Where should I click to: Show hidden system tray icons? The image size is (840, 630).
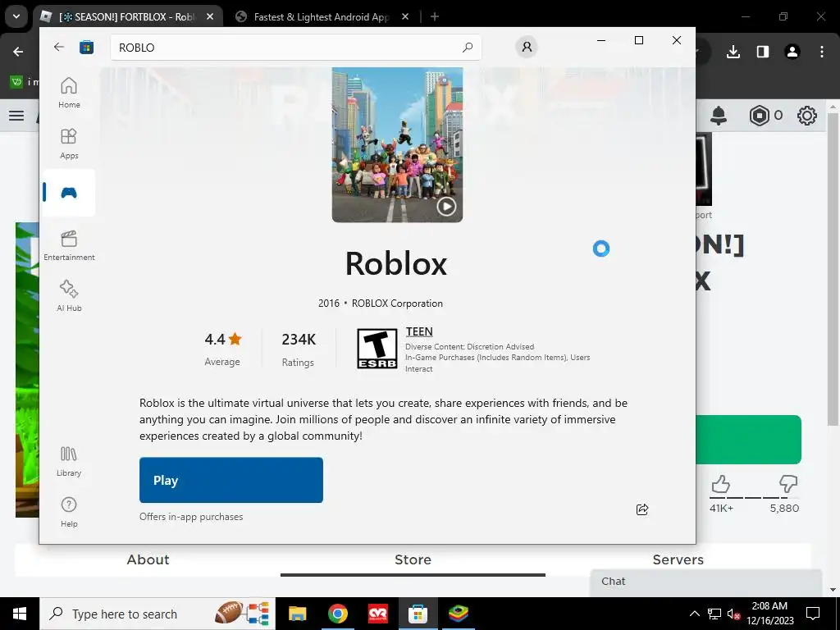click(x=694, y=614)
